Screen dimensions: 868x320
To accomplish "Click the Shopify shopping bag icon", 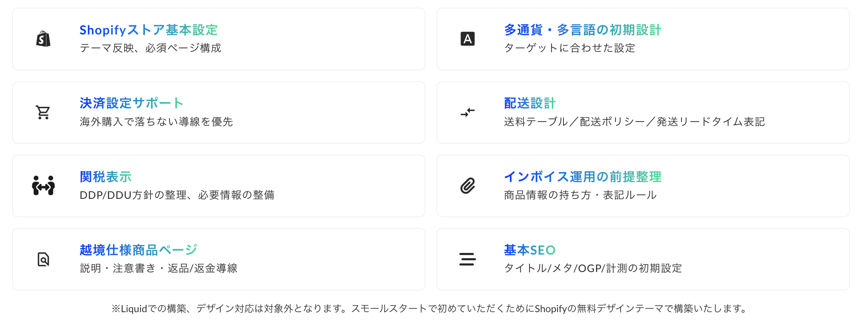I will pos(43,39).
